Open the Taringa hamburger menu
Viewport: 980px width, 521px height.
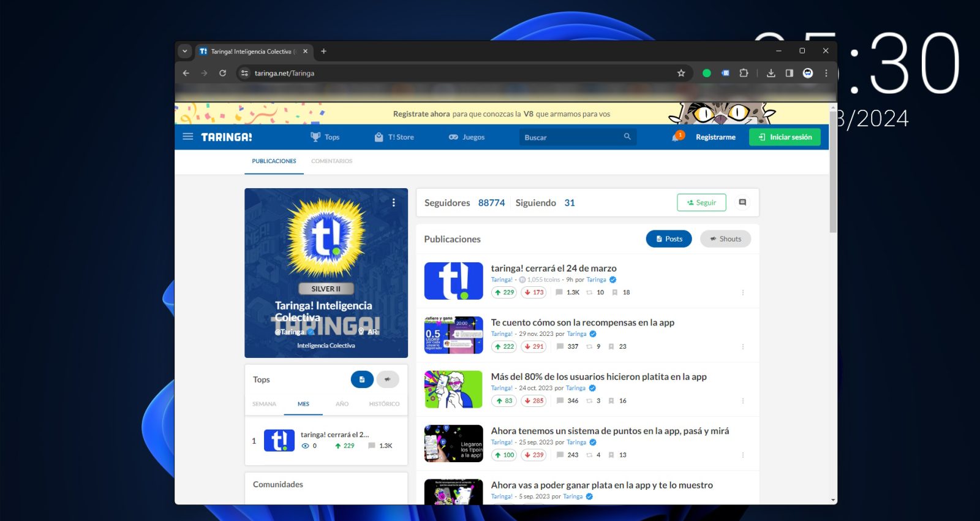pyautogui.click(x=188, y=137)
